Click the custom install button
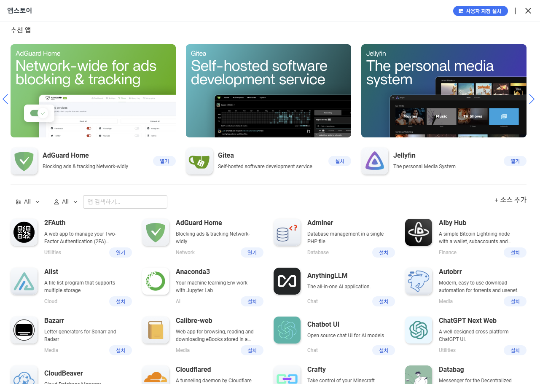The height and width of the screenshot is (392, 540). pos(480,11)
